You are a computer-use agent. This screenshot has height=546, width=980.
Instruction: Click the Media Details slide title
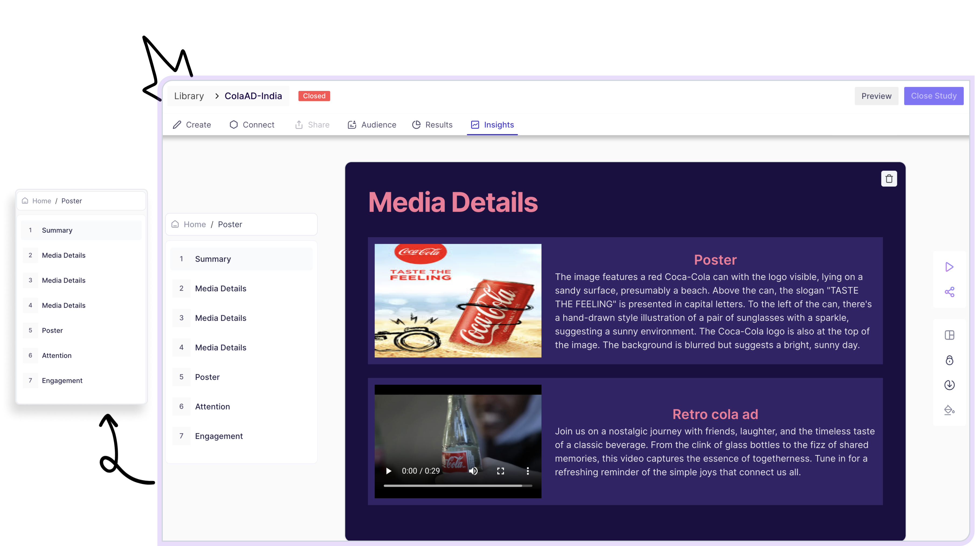tap(453, 202)
